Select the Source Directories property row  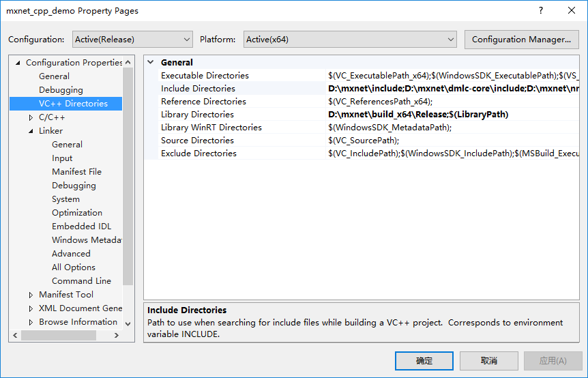pos(362,141)
